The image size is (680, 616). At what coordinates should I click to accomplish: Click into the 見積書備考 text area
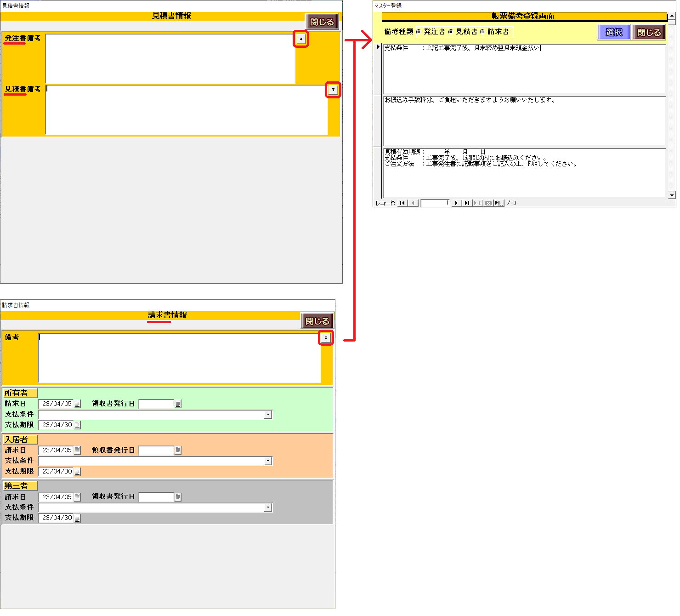point(186,110)
